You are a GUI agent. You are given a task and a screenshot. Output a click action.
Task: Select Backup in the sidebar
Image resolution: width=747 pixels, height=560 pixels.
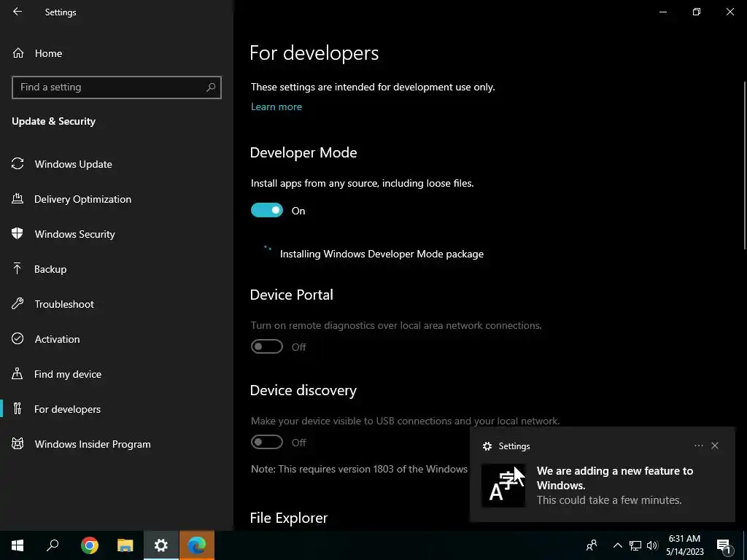pos(117,269)
